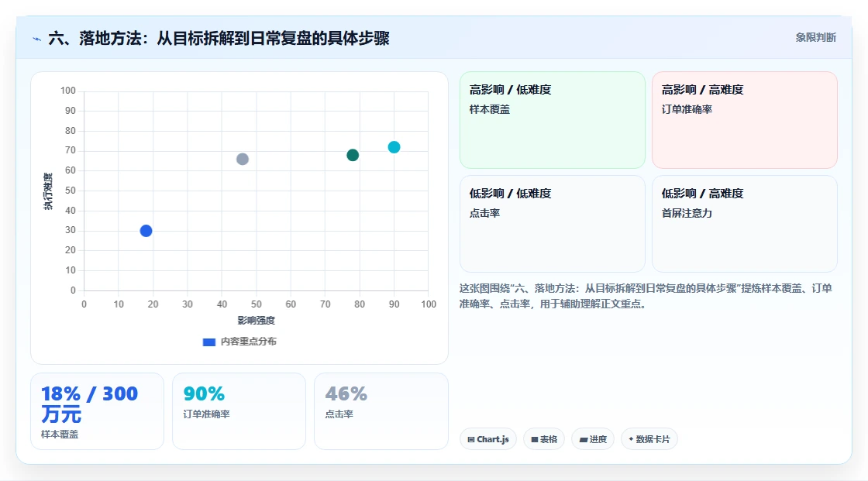Click the progress icon in the 进度 chip

tap(584, 439)
